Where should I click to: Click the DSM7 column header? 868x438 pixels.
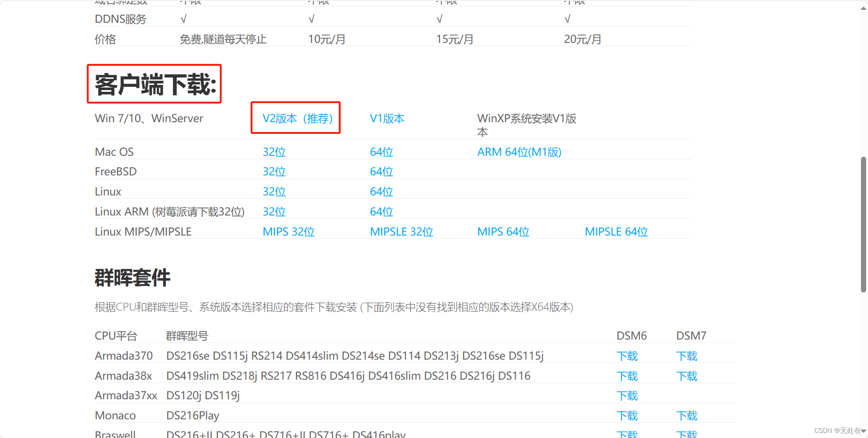(x=691, y=336)
